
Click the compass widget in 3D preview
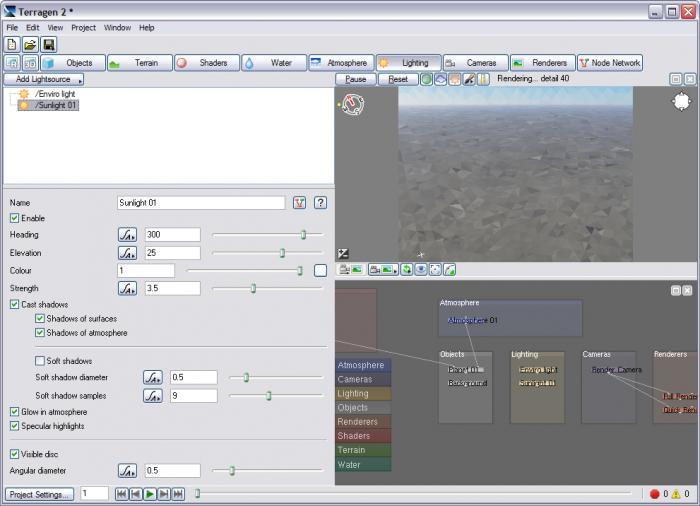pos(353,105)
